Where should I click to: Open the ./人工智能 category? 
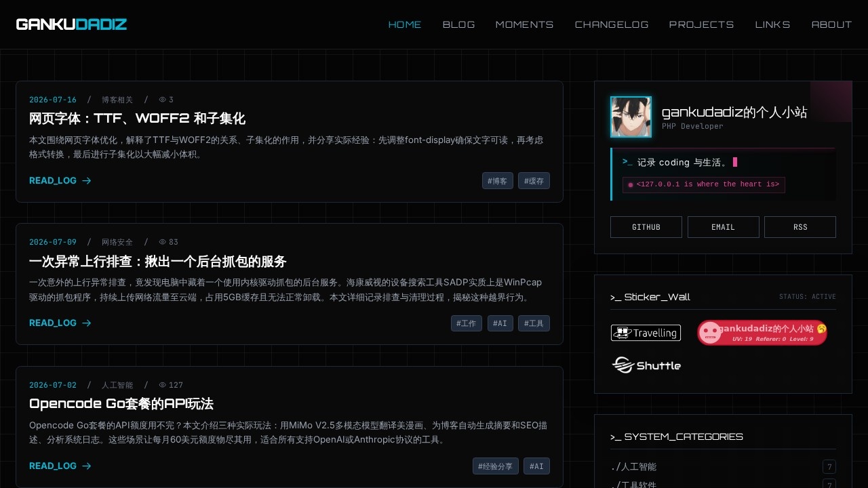pos(633,467)
